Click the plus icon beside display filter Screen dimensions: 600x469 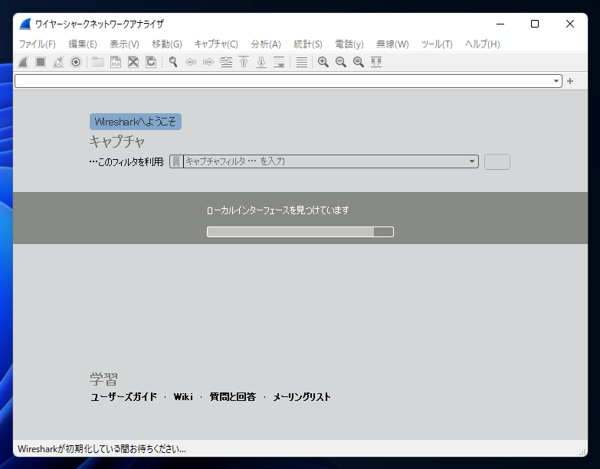click(x=570, y=81)
